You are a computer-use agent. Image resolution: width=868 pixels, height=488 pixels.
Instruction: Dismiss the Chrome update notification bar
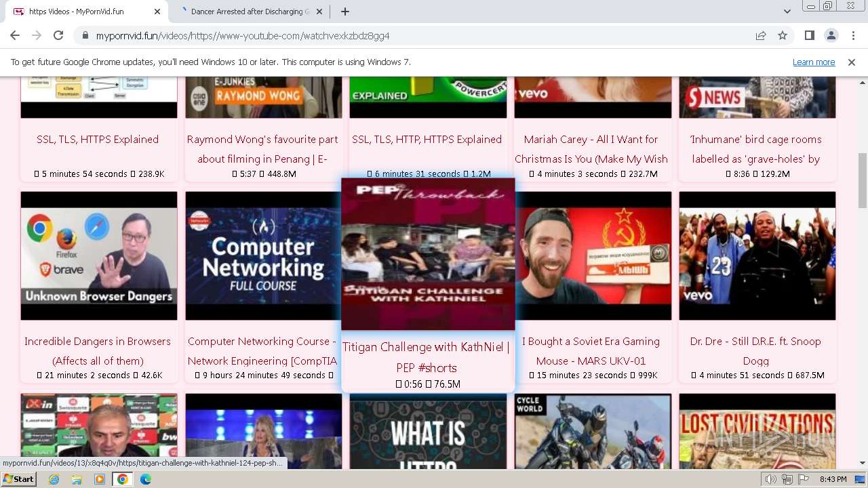[852, 62]
